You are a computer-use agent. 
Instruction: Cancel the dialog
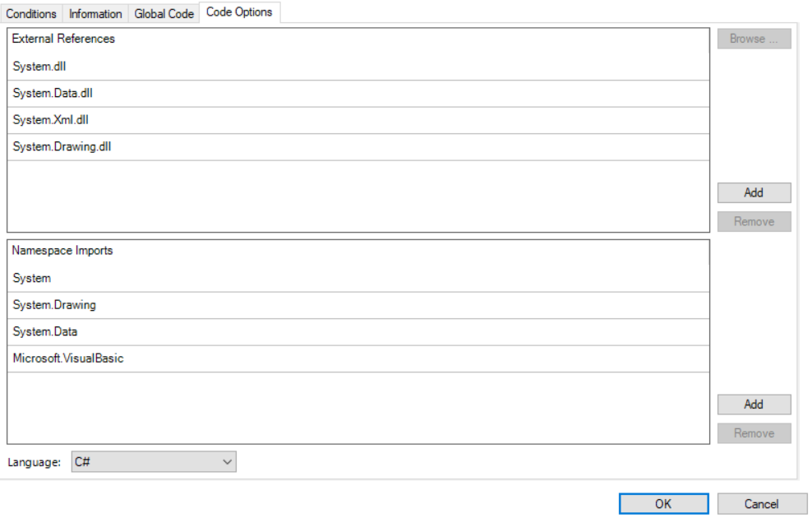click(x=761, y=504)
